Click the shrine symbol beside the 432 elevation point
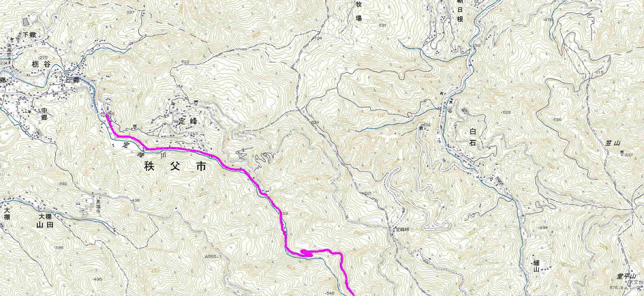The height and width of the screenshot is (296, 644). tap(421, 128)
